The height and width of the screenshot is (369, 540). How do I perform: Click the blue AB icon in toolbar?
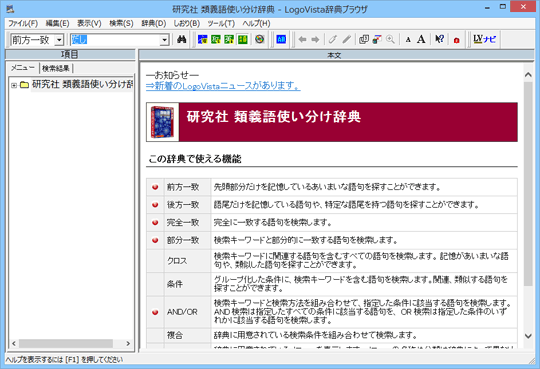(x=281, y=39)
